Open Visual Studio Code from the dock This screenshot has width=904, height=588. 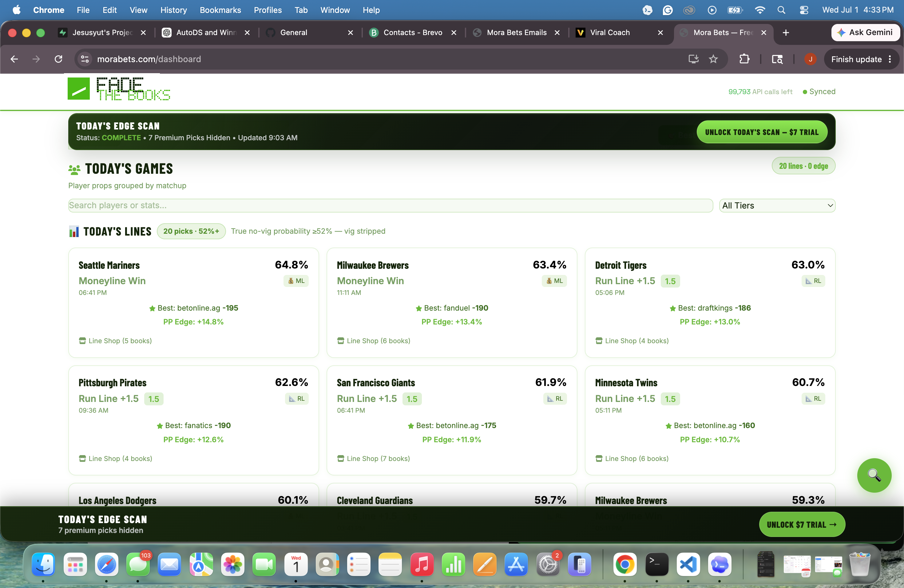tap(688, 564)
